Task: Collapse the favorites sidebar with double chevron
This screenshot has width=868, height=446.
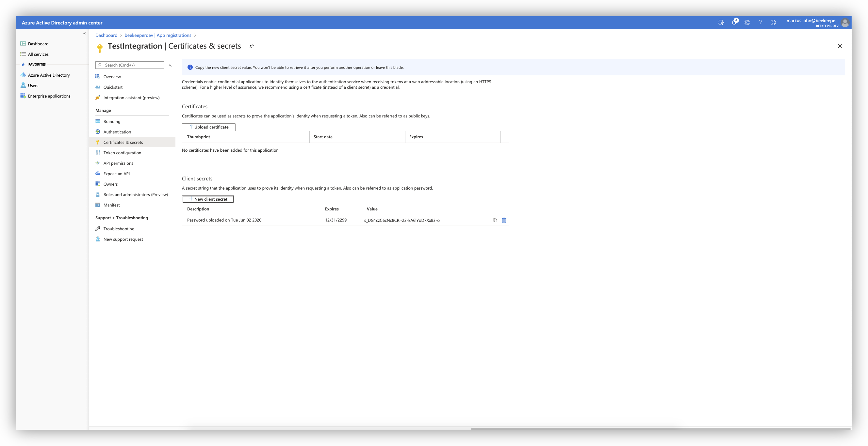Action: point(84,34)
